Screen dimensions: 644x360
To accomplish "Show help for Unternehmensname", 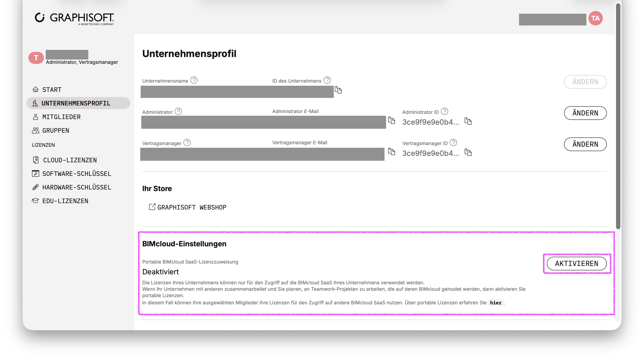I will click(194, 80).
